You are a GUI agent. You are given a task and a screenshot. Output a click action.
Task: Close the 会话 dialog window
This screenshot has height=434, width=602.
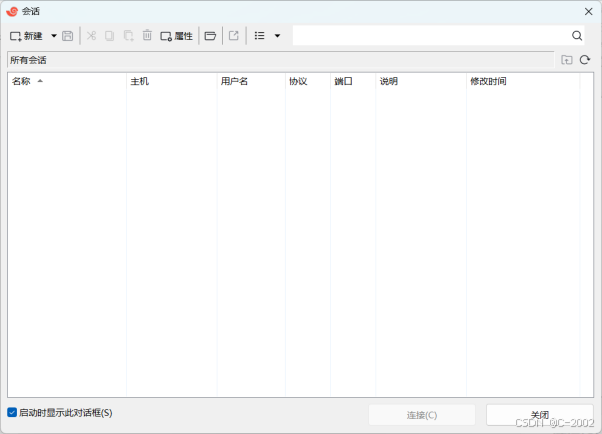pos(589,12)
